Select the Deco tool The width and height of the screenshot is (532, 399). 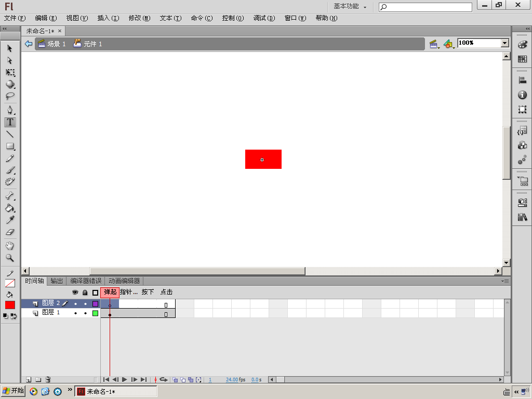[10, 182]
